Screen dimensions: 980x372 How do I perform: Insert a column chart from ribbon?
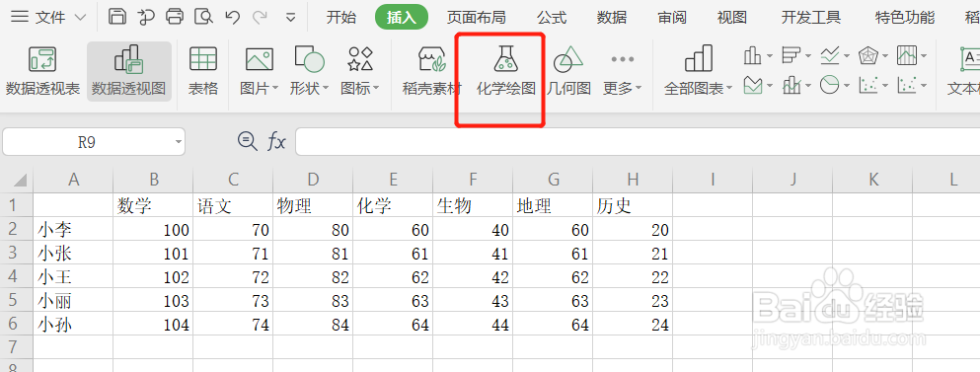point(752,56)
